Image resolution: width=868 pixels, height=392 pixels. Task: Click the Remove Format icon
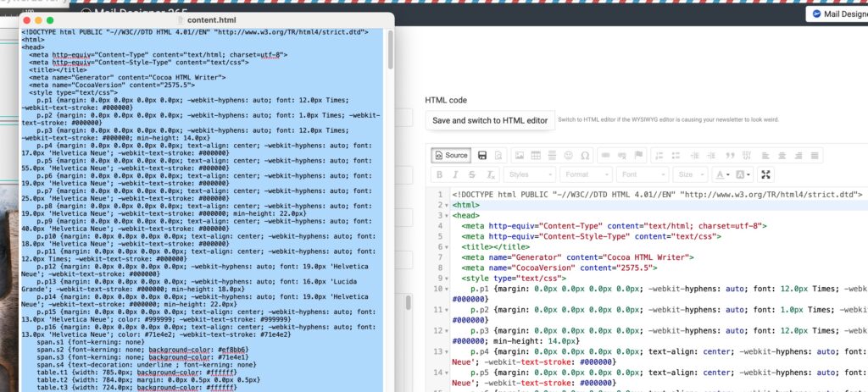491,174
